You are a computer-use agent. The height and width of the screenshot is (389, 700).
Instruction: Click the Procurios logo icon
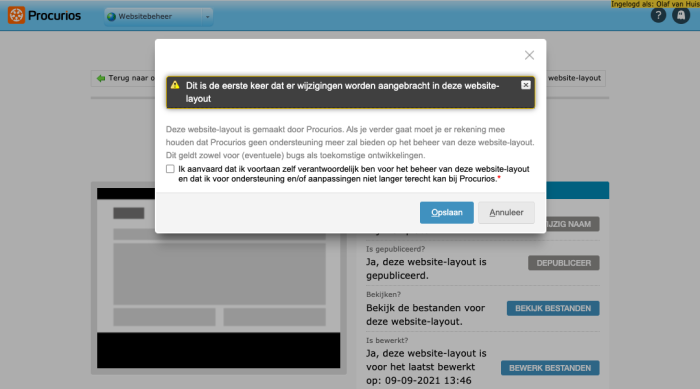click(x=16, y=15)
